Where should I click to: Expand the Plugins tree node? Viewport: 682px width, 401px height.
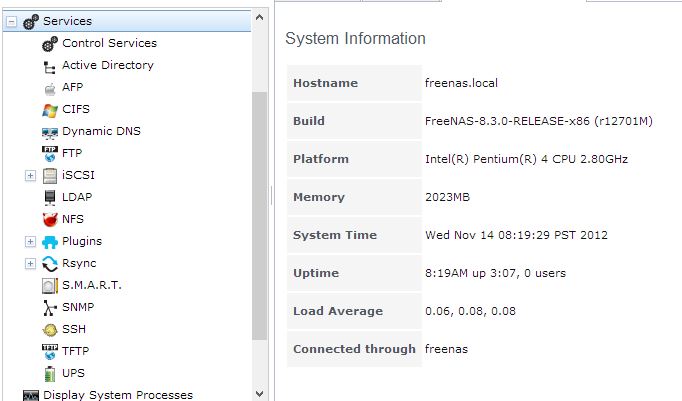pos(30,241)
